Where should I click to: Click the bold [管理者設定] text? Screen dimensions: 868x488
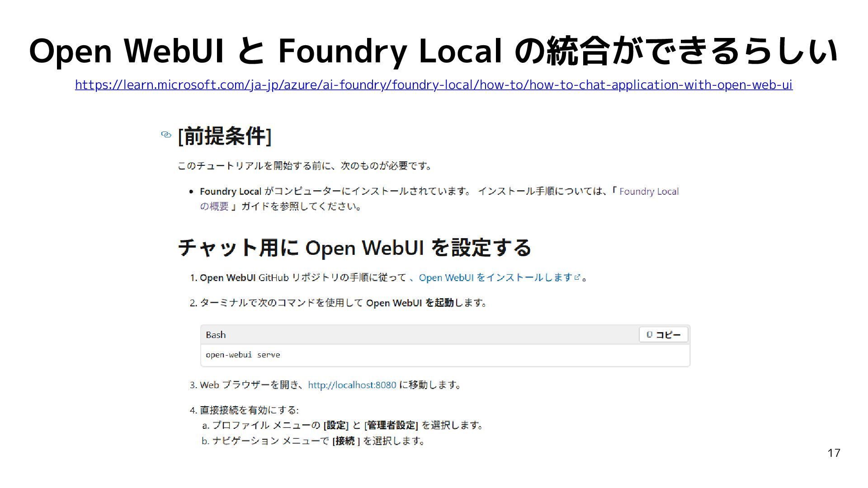click(x=391, y=425)
